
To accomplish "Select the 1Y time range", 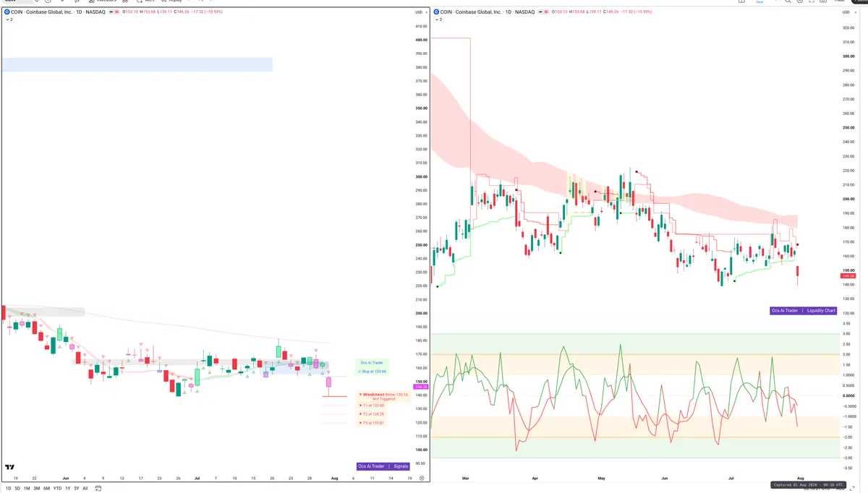I will pyautogui.click(x=67, y=488).
